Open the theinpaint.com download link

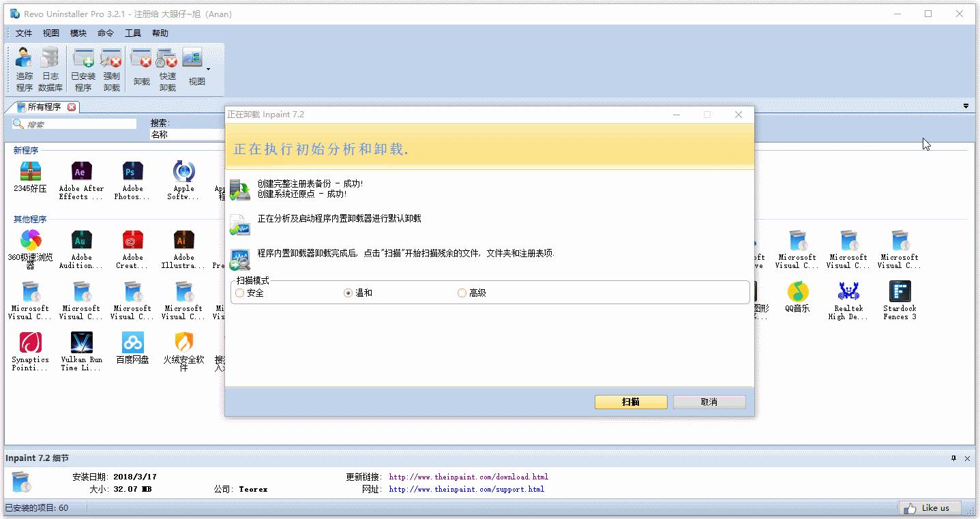468,476
